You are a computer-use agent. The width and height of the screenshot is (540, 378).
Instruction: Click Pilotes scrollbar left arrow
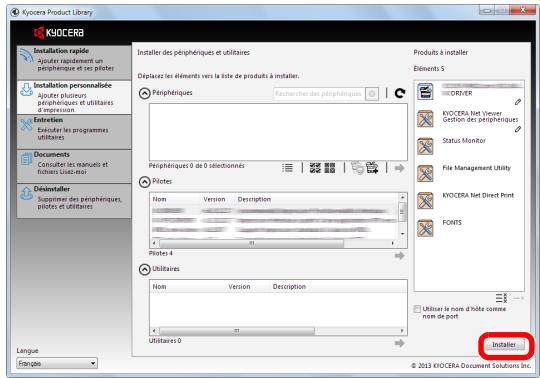pos(154,243)
